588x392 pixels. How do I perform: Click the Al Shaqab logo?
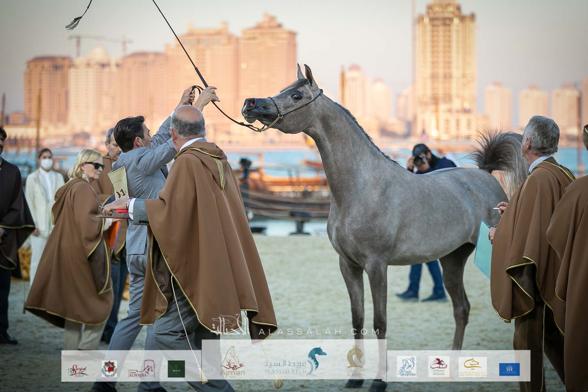tap(439, 367)
